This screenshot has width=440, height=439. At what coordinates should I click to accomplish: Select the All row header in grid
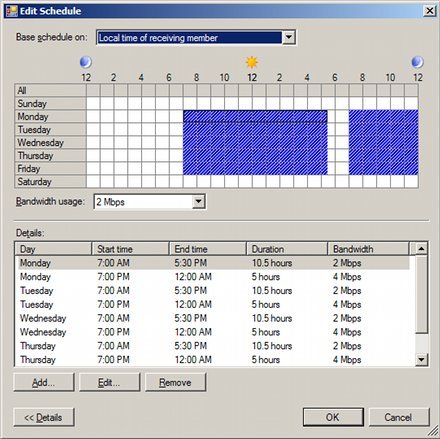(x=50, y=90)
